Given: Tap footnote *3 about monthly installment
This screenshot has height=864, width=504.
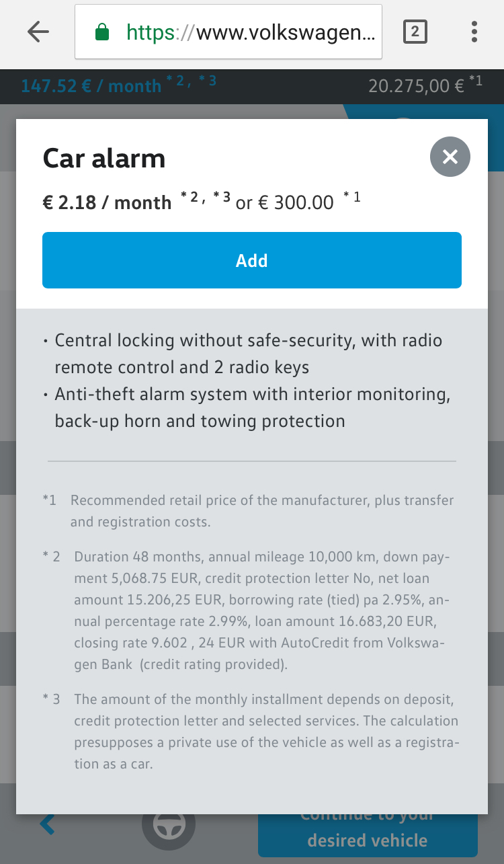Looking at the screenshot, I should point(251,732).
